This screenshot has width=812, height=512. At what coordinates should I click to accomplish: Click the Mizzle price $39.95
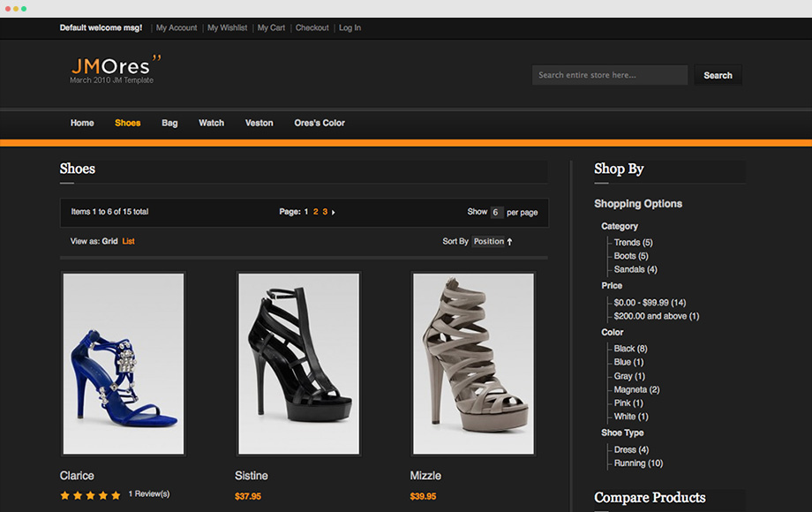pos(423,496)
